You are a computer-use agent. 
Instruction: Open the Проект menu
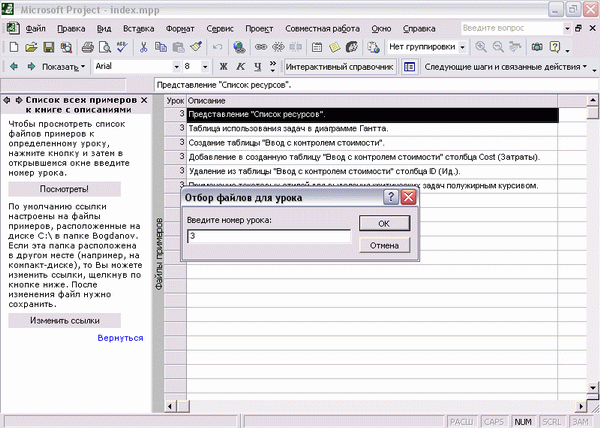(259, 29)
